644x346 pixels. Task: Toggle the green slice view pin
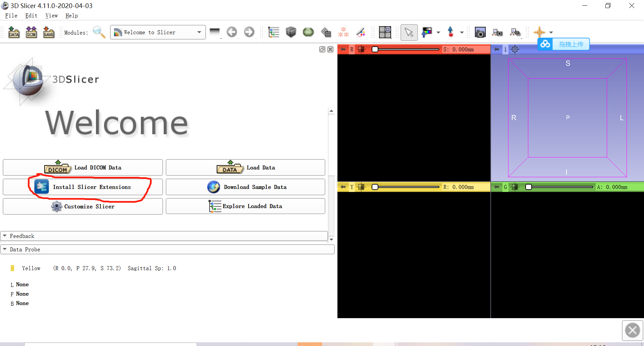(497, 187)
